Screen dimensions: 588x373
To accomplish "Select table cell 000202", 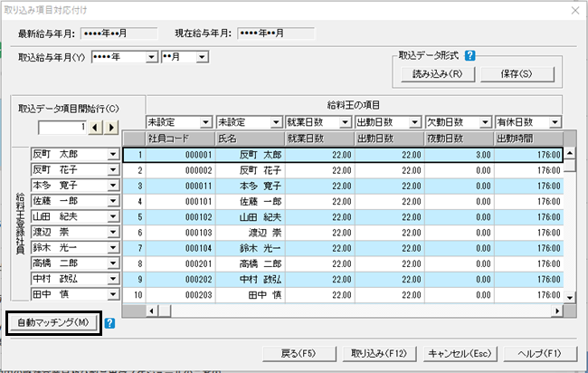I will click(x=180, y=280).
